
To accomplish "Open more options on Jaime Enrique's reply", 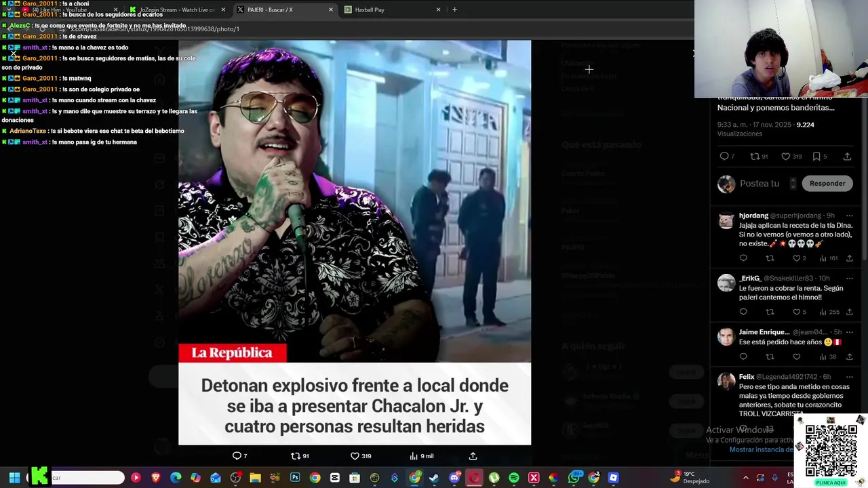I will coord(849,332).
